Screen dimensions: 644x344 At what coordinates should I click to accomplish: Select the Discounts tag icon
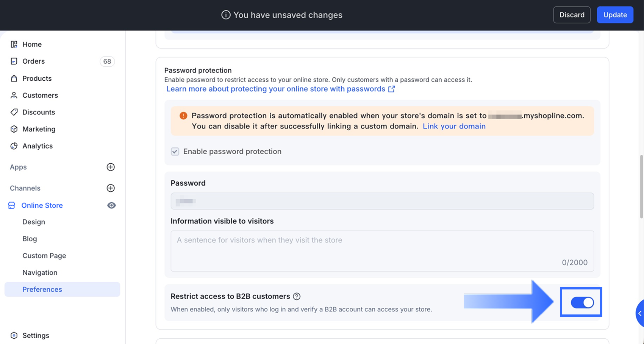click(x=14, y=112)
